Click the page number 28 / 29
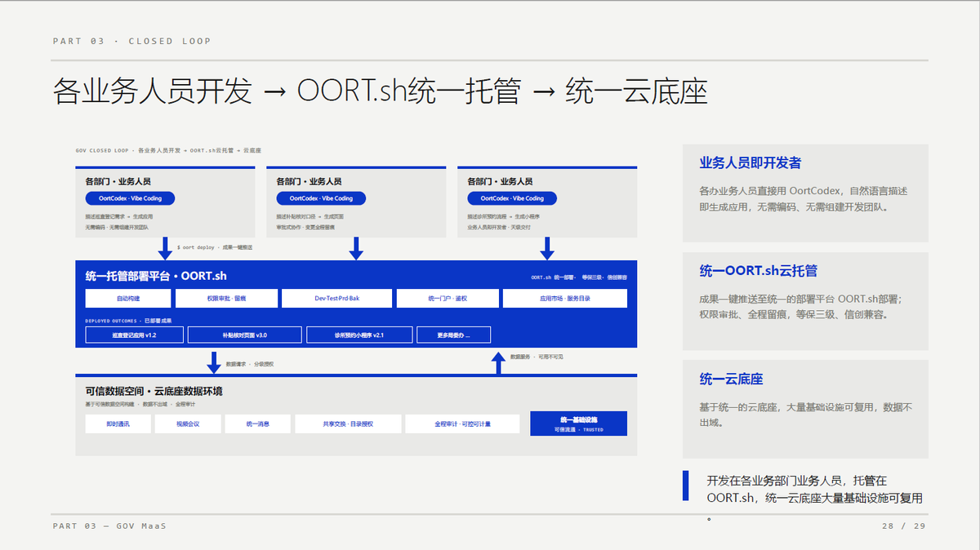This screenshot has width=980, height=550. click(903, 526)
